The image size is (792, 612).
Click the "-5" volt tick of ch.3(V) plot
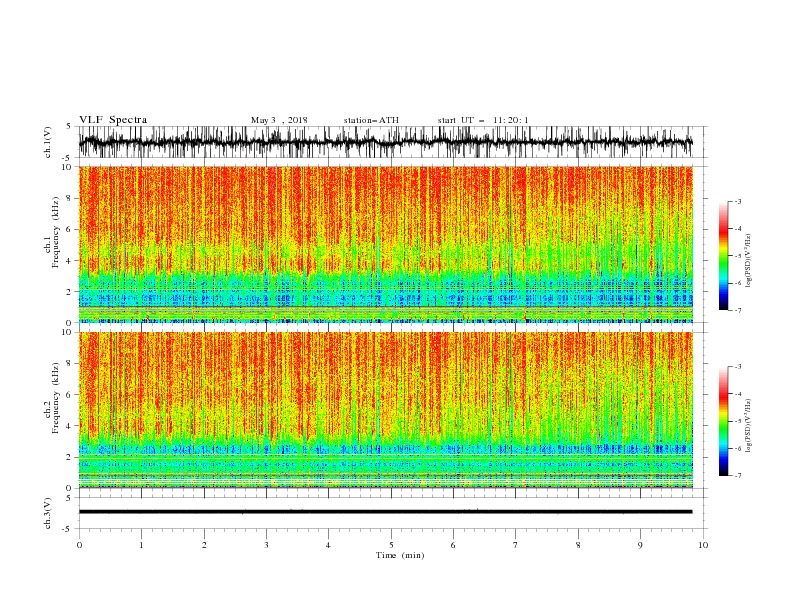[67, 529]
